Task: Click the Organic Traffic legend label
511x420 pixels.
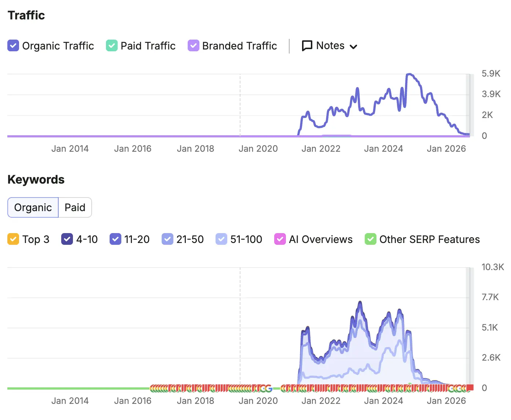Action: coord(58,46)
